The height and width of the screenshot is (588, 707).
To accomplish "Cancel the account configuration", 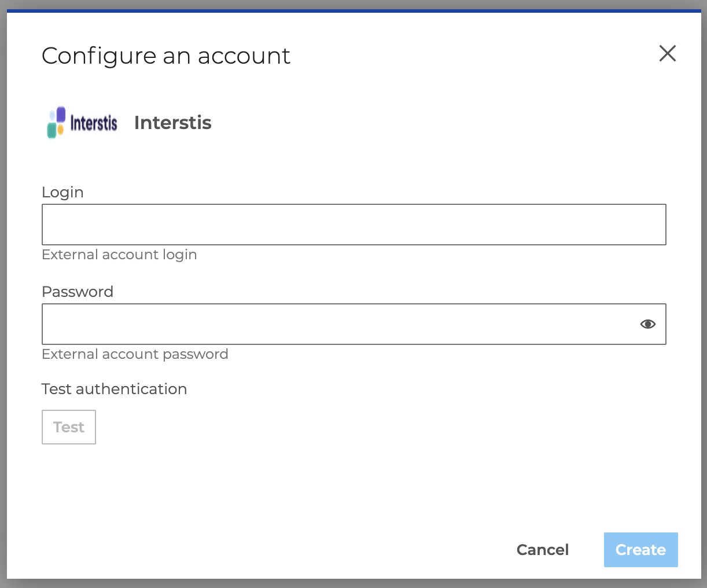I will [542, 550].
